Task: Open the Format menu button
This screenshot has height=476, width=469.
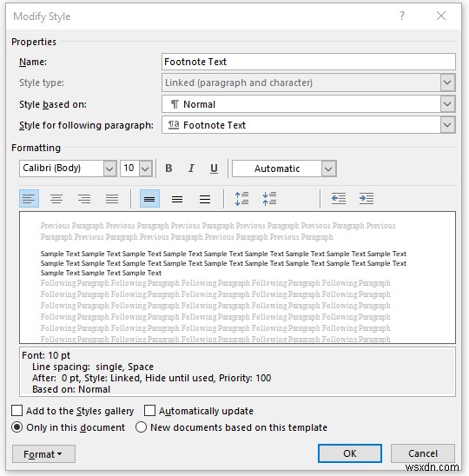Action: point(43,453)
